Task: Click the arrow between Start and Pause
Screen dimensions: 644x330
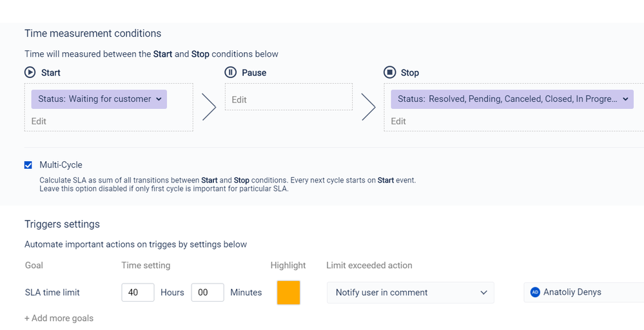Action: coord(209,107)
